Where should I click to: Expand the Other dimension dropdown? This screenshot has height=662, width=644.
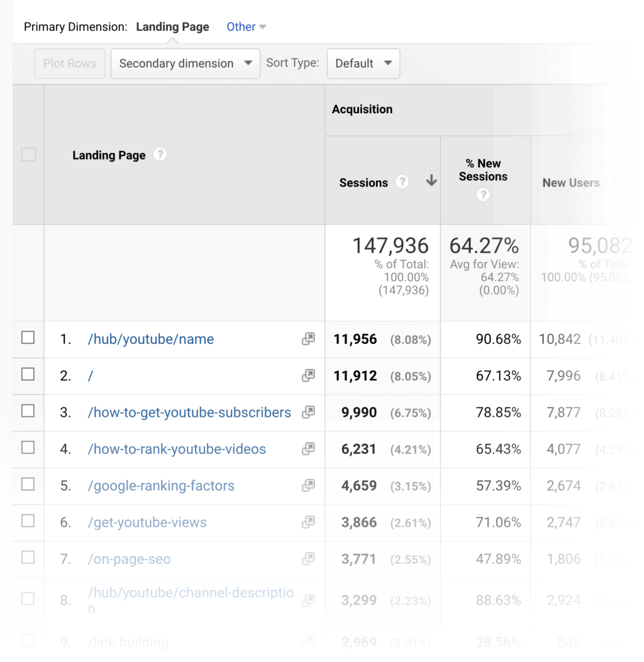246,26
